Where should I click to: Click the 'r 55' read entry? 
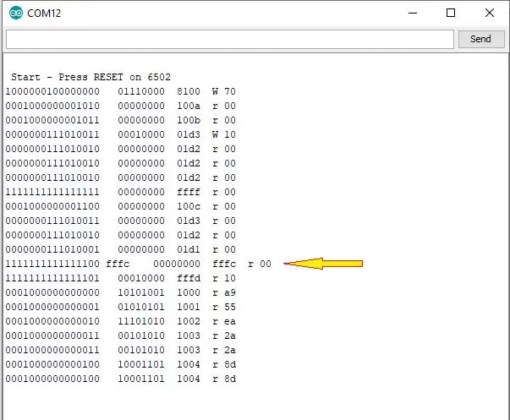(x=224, y=307)
